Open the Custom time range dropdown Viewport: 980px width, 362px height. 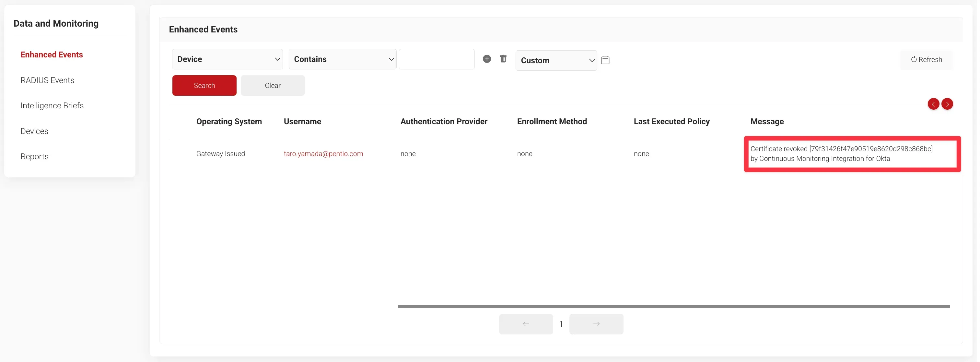[556, 61]
